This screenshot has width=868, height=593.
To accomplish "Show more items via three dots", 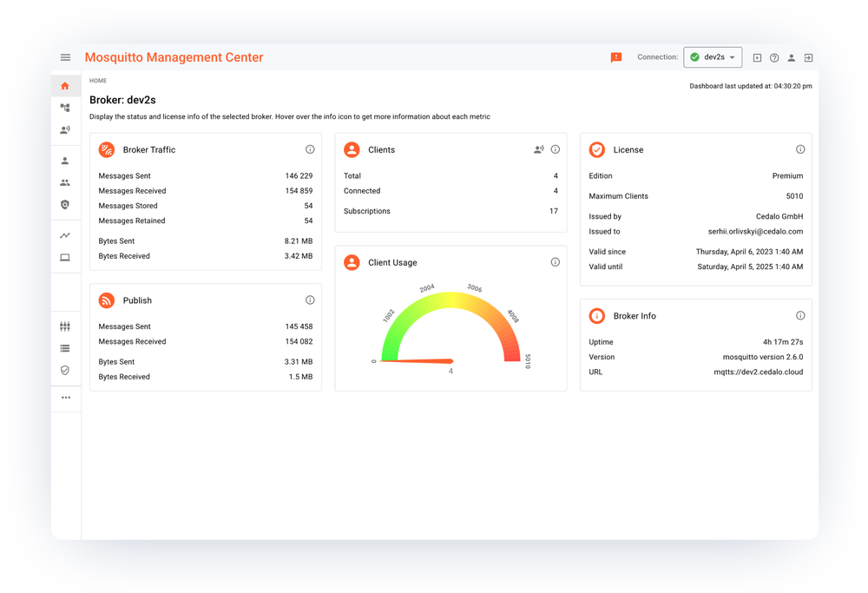I will point(66,398).
